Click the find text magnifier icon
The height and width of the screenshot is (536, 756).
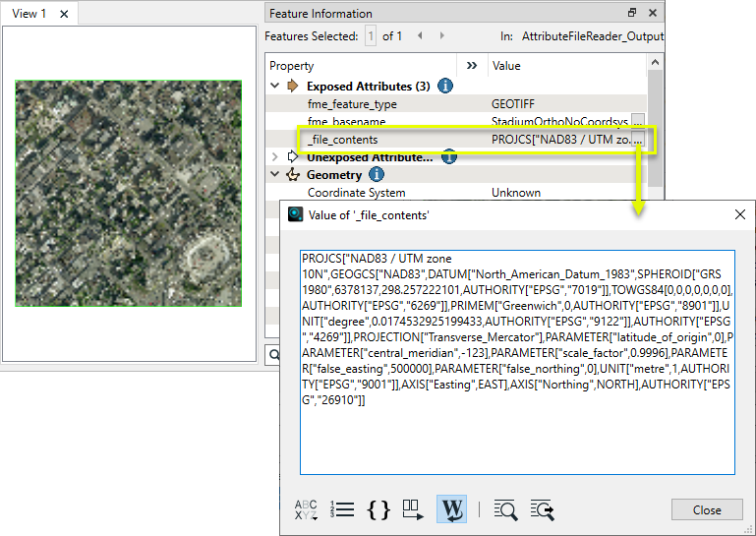pos(505,509)
